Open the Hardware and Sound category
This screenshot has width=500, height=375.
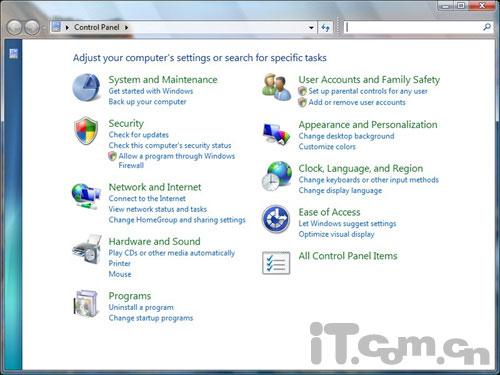point(154,241)
